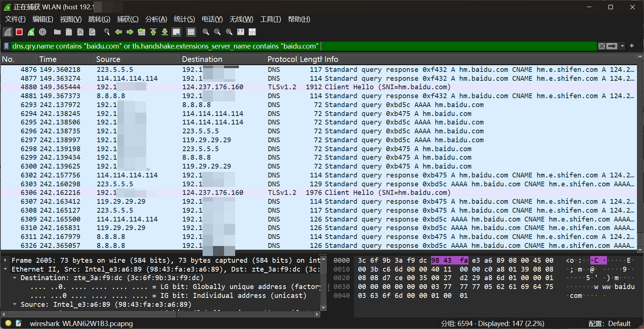Open Find Packet with the magnifier icon
The height and width of the screenshot is (329, 644).
point(107,32)
